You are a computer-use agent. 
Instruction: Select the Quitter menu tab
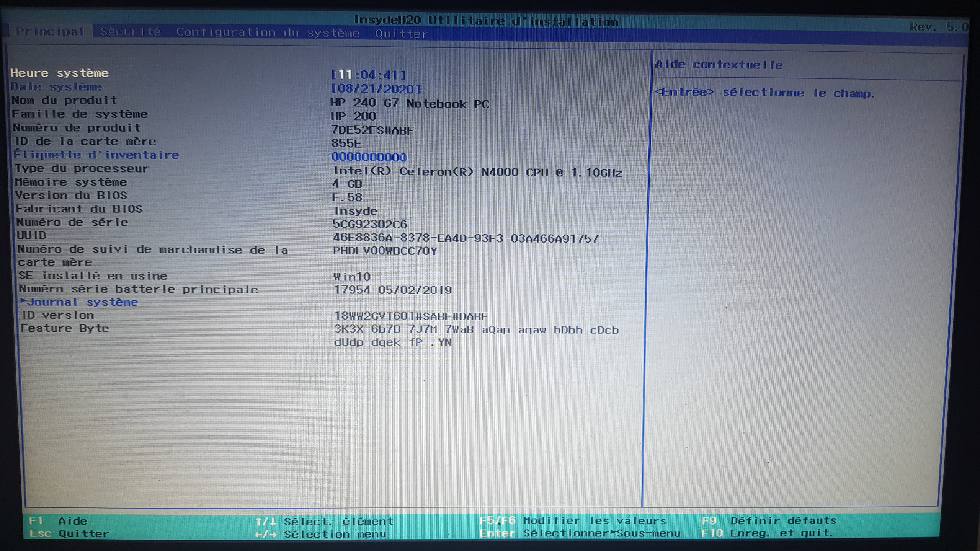(x=401, y=34)
